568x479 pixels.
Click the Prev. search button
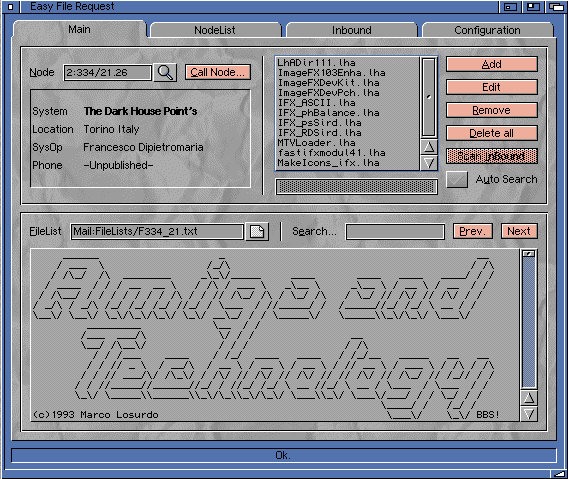point(473,231)
